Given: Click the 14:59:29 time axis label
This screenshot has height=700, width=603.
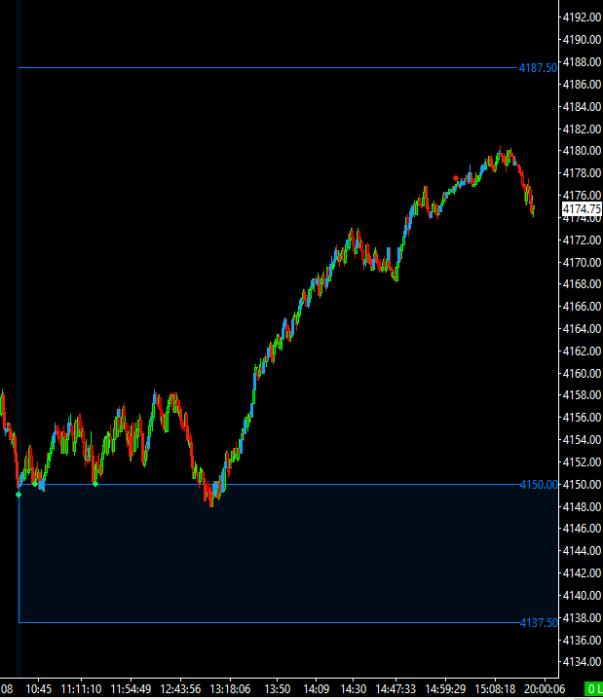Looking at the screenshot, I should 445,689.
